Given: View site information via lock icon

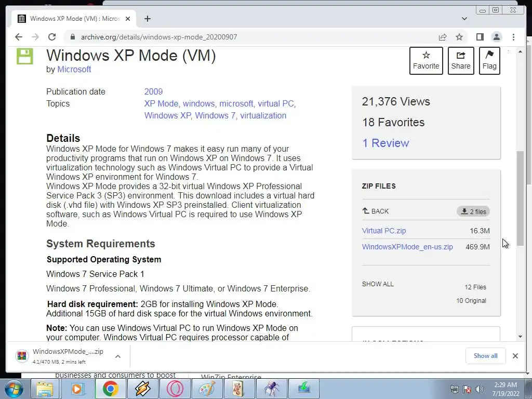Looking at the screenshot, I should (x=73, y=37).
